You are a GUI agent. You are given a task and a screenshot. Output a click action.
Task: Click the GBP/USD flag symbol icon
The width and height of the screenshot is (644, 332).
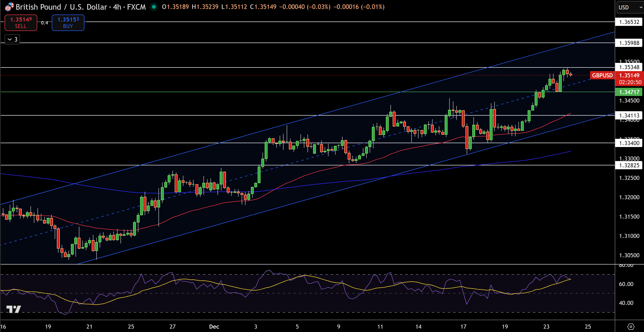tap(9, 7)
